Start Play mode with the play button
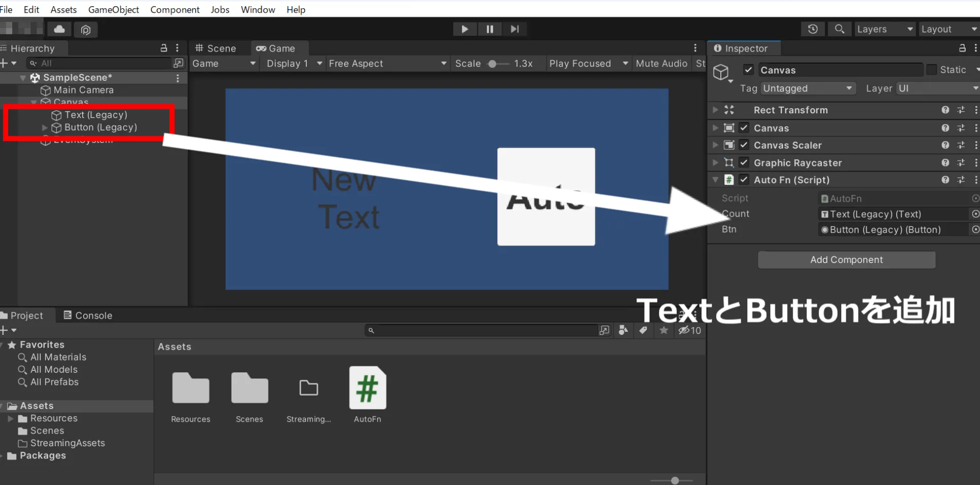This screenshot has height=485, width=980. point(464,29)
